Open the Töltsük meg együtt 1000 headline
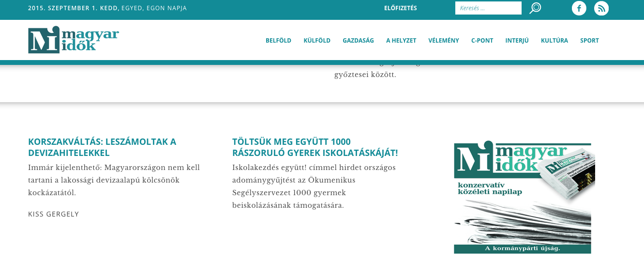Viewport: 644px width, 278px height. click(x=315, y=147)
